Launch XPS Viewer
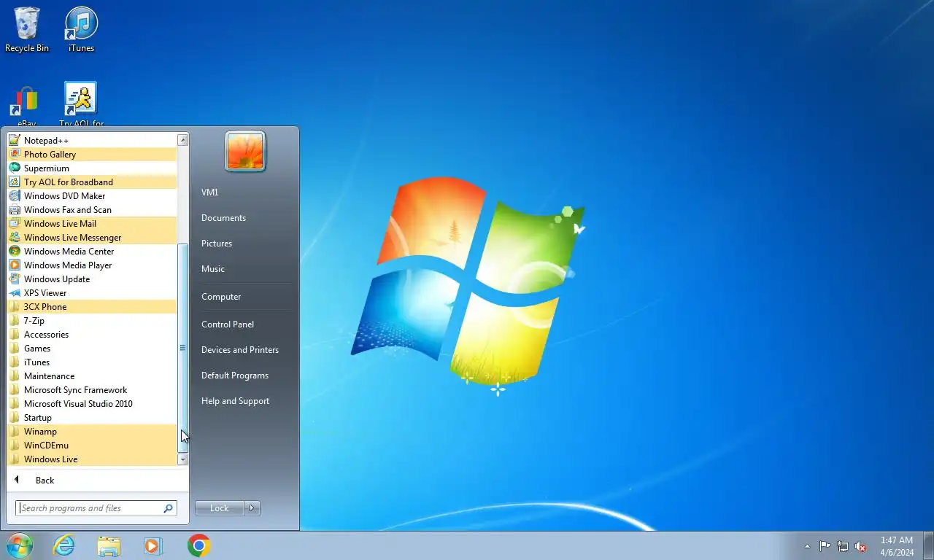This screenshot has width=934, height=560. tap(92, 292)
